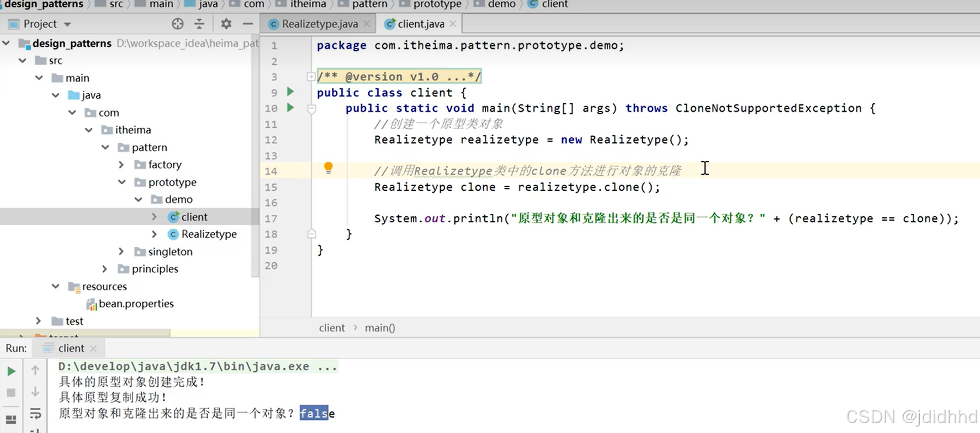This screenshot has height=433, width=980.
Task: Open the Project view dropdown
Action: click(67, 24)
